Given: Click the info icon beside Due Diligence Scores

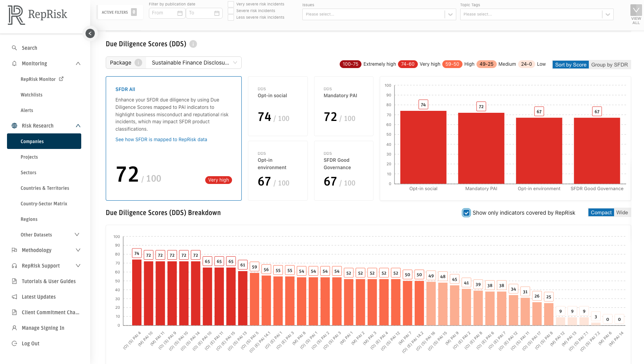Looking at the screenshot, I should [x=193, y=44].
